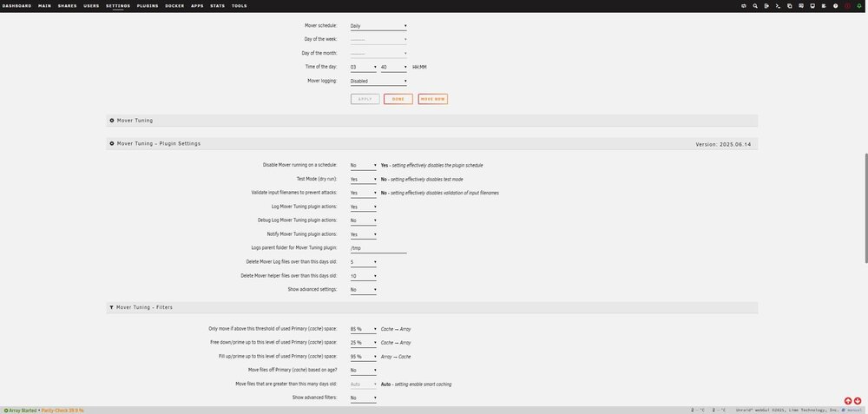The width and height of the screenshot is (868, 414).
Task: Click the Done button
Action: point(398,99)
